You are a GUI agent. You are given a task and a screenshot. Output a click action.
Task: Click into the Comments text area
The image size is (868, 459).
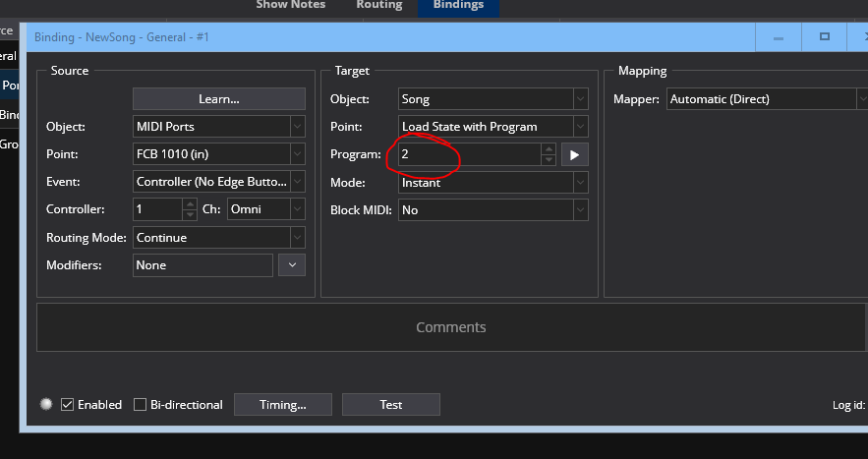coord(450,327)
